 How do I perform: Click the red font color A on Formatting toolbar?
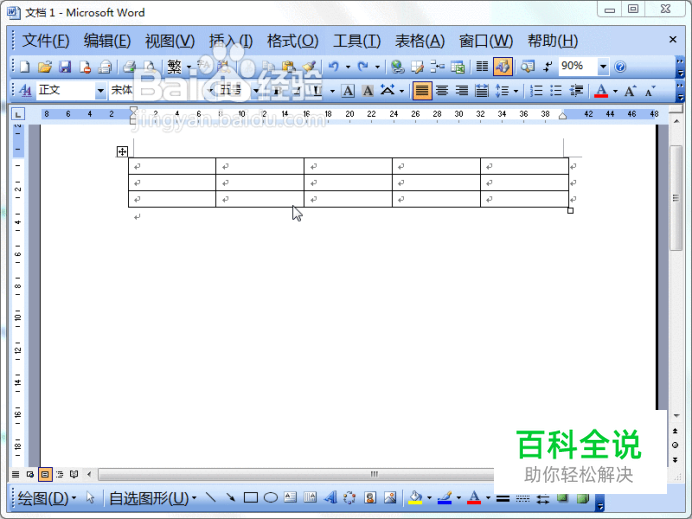(601, 91)
